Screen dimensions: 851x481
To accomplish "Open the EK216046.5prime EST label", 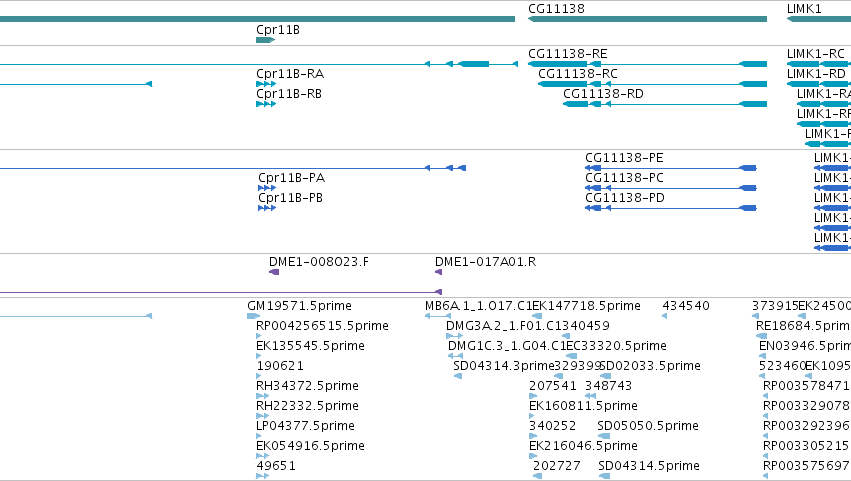I will click(x=583, y=446).
